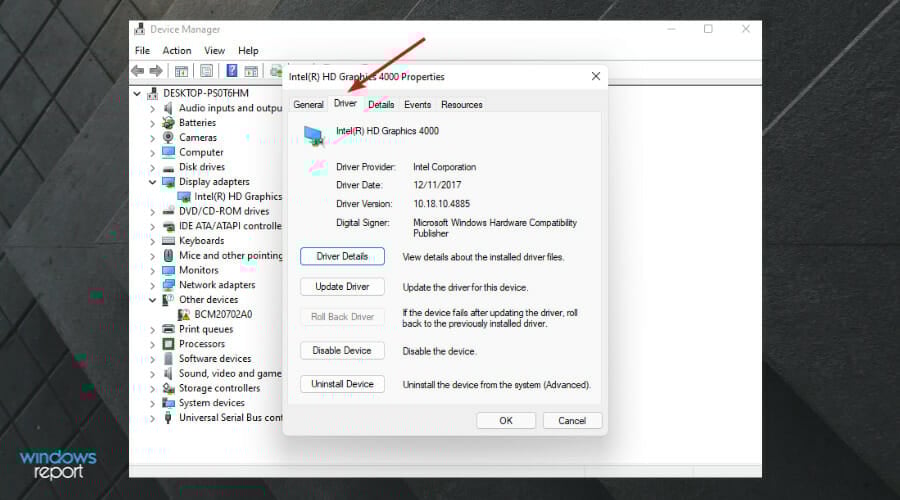The width and height of the screenshot is (900, 500).
Task: Click the Monitors category icon
Action: click(x=168, y=270)
